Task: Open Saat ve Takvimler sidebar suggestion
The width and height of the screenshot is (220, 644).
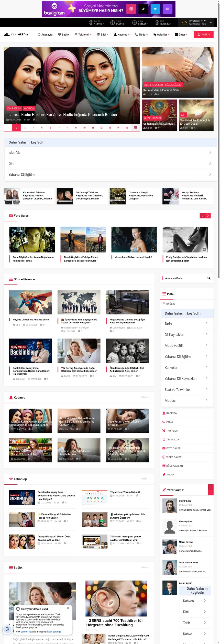Action: (187, 390)
